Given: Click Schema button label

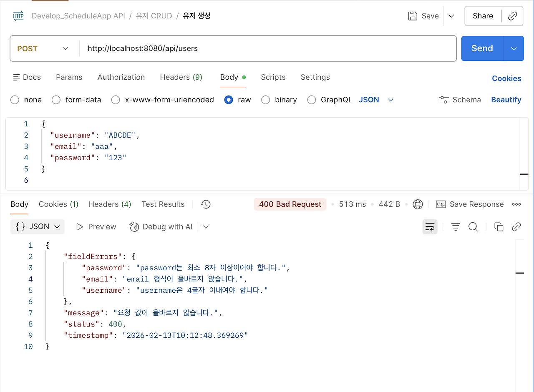Looking at the screenshot, I should [x=466, y=100].
